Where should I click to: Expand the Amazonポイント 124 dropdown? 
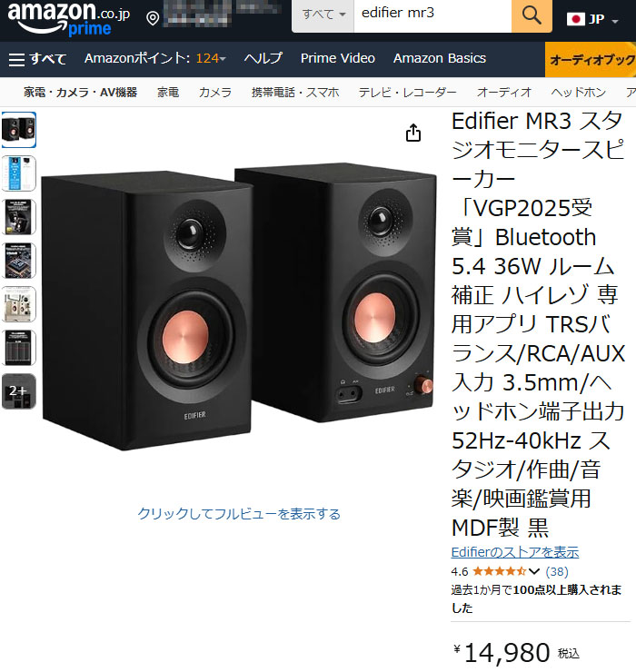tap(154, 58)
